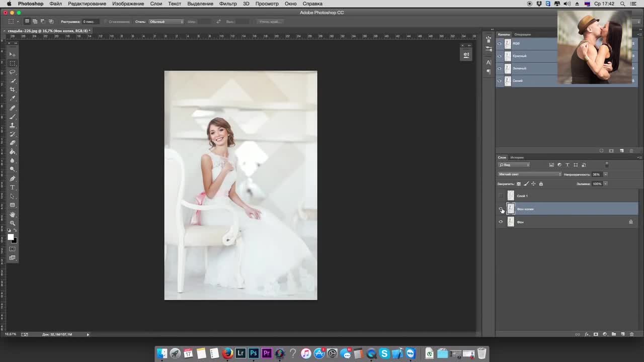This screenshot has width=644, height=362.
Task: Open the Мягкий свет blend mode dropdown
Action: [x=529, y=174]
